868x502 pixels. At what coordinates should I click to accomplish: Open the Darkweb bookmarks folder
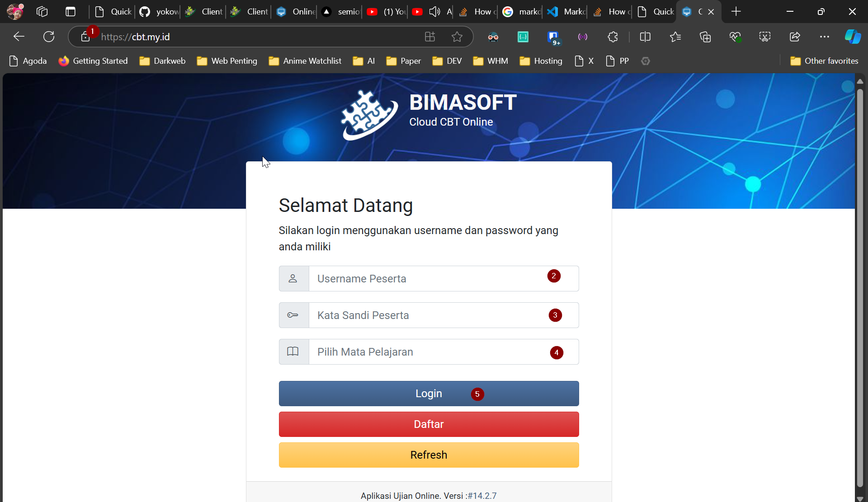(162, 61)
